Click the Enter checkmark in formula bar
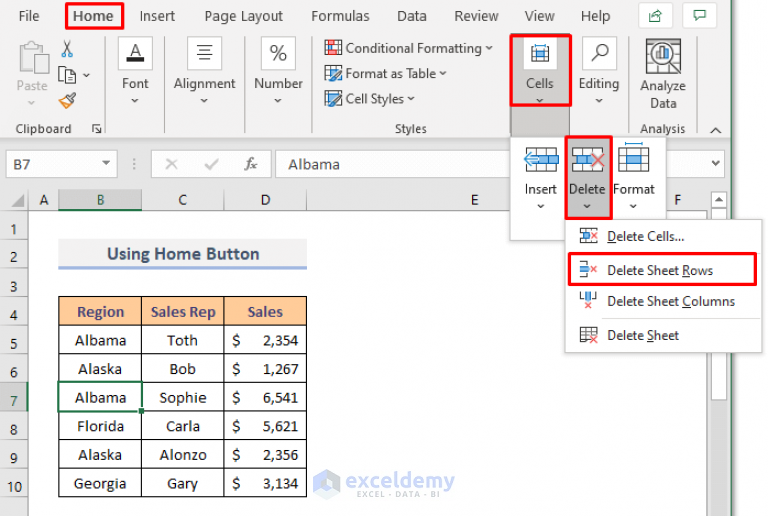Screen dimensions: 768x516 click(x=211, y=164)
